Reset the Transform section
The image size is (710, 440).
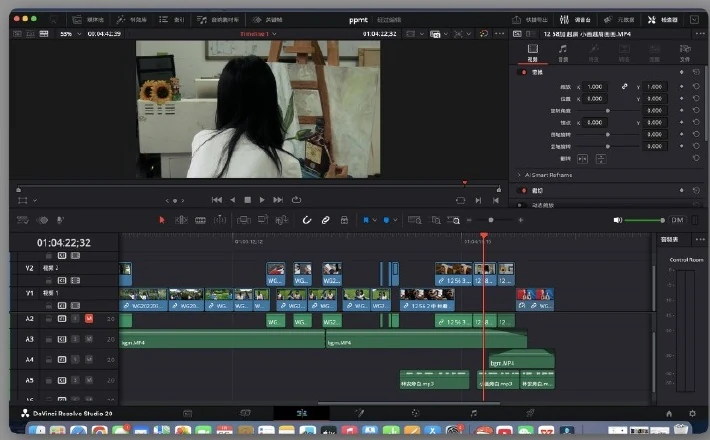[696, 72]
